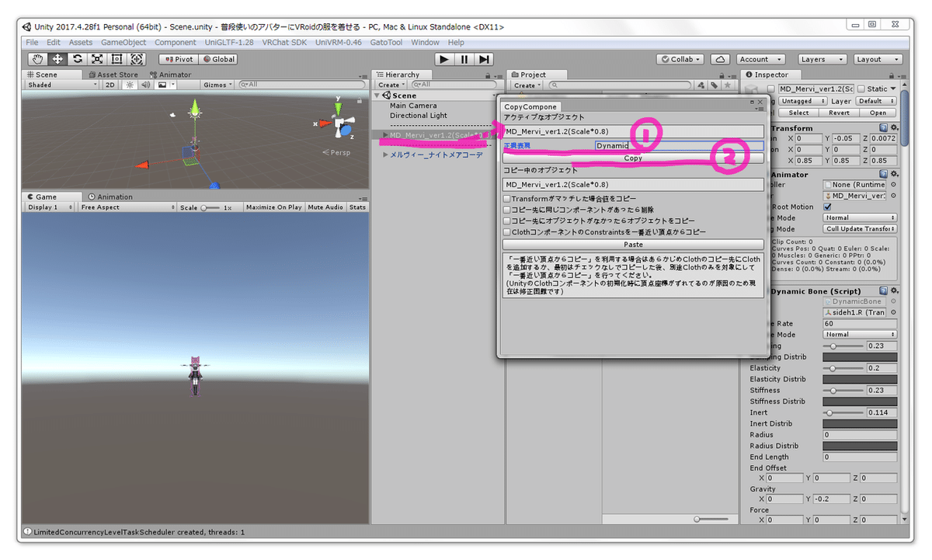Screen dimensions: 932x560
Task: Select Main Camera in Hierarchy
Action: pos(413,106)
